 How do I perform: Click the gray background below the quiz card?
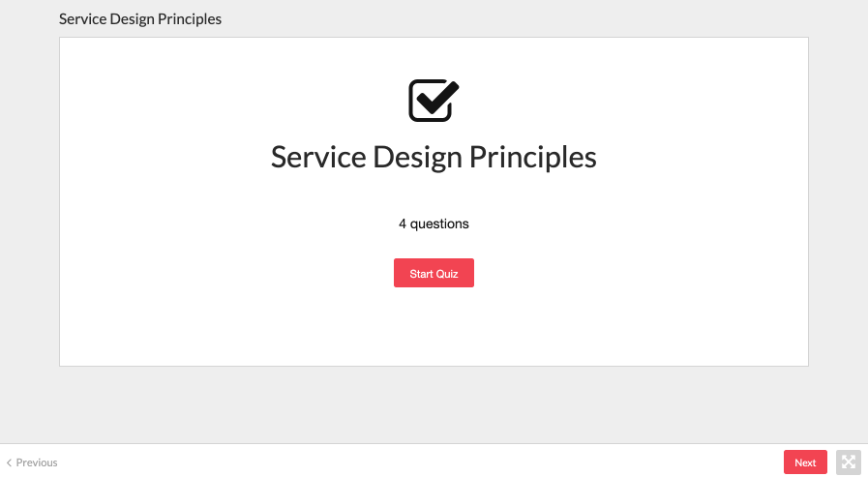coord(434,404)
